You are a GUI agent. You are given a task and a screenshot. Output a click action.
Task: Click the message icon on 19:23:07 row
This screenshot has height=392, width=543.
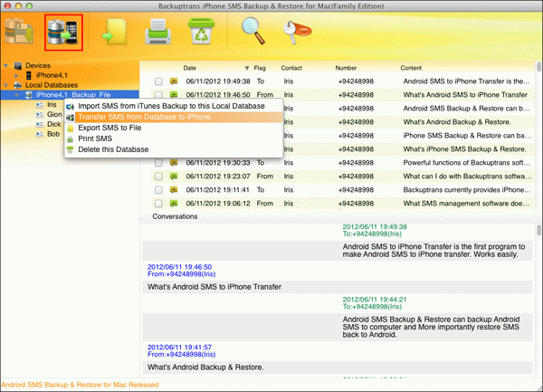tap(174, 177)
